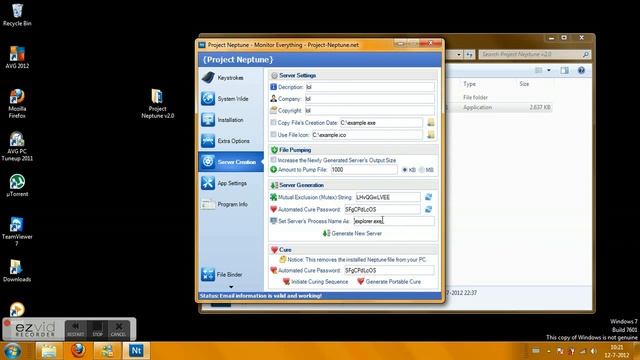Image resolution: width=640 pixels, height=360 pixels.
Task: Click the Copyright text field
Action: tap(370, 111)
